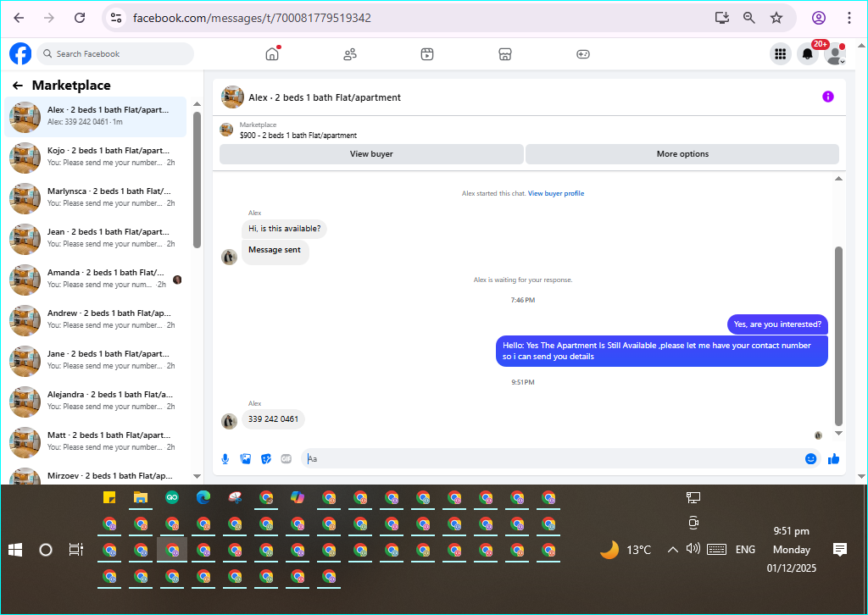Open Amanda's conversation
Viewport: 868px width, 615px height.
click(x=95, y=279)
